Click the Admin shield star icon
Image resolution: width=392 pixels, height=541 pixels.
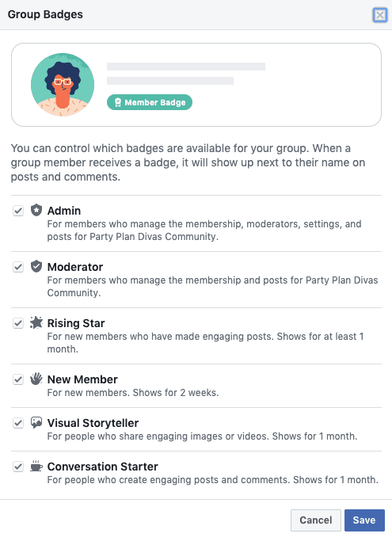pos(36,210)
